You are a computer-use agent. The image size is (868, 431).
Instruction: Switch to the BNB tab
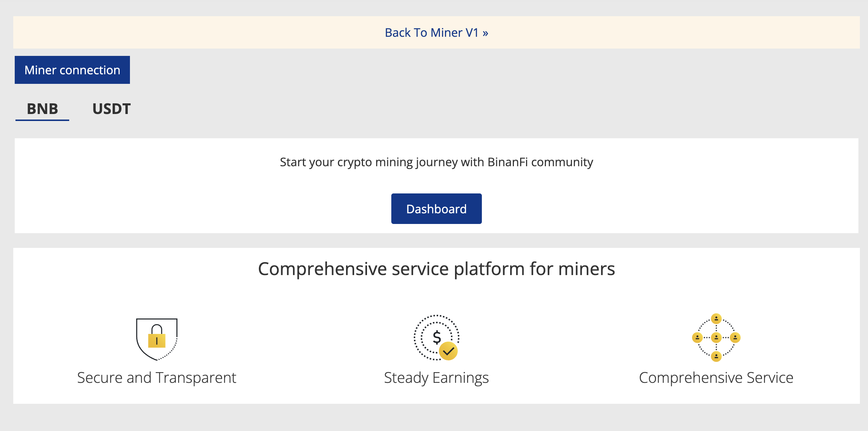click(42, 109)
